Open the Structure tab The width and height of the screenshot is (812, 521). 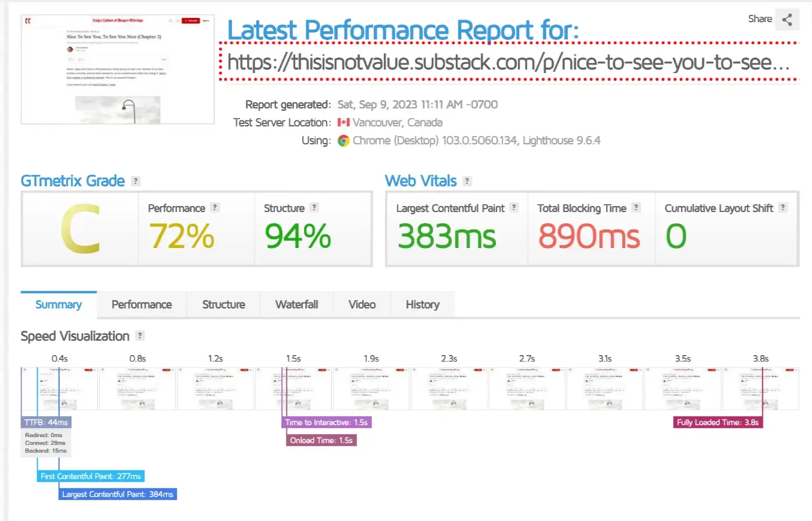(223, 304)
